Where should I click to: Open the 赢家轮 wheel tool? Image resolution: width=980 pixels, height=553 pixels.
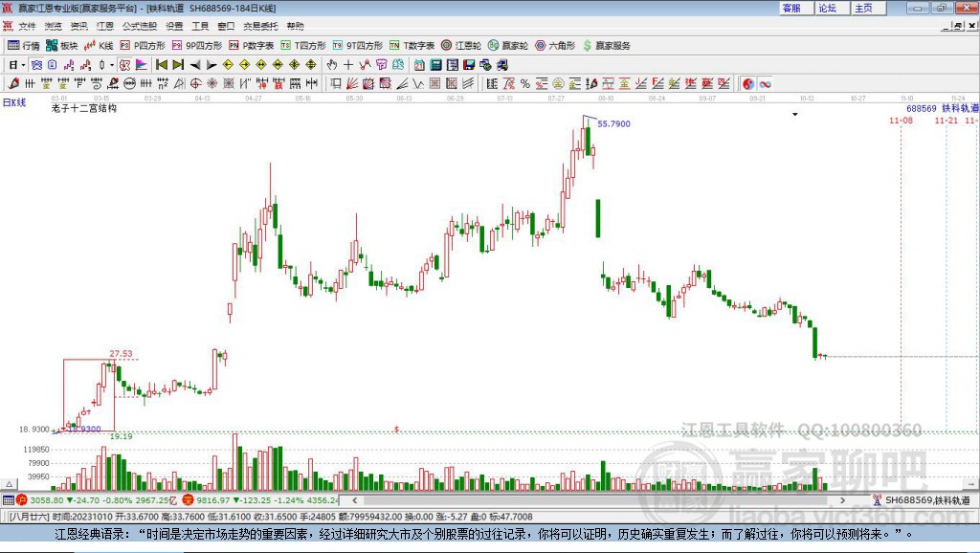click(x=508, y=46)
